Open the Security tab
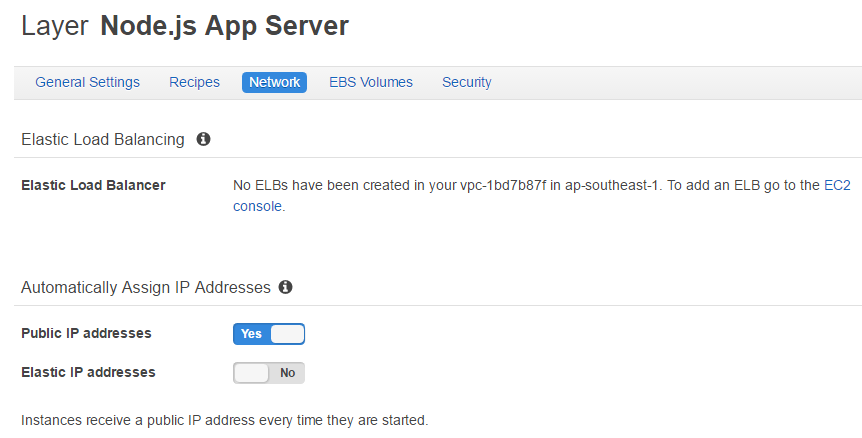The height and width of the screenshot is (438, 862). coord(467,82)
